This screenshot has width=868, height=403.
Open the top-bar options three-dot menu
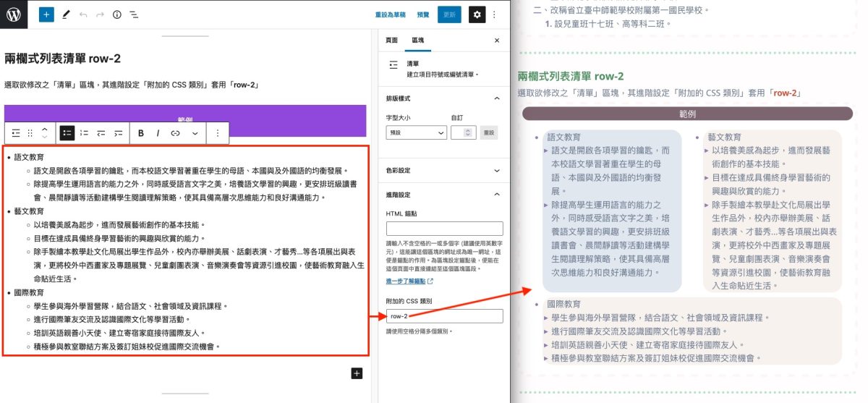click(495, 14)
